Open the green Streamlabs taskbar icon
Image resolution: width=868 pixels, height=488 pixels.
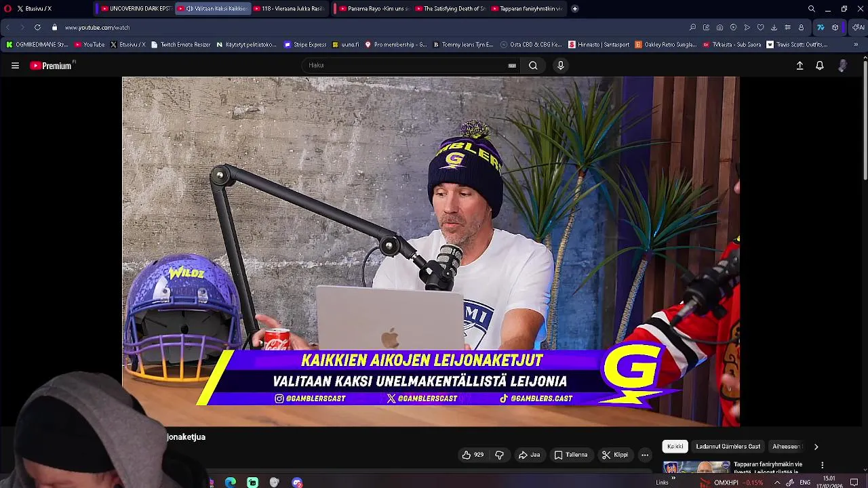[x=252, y=483]
